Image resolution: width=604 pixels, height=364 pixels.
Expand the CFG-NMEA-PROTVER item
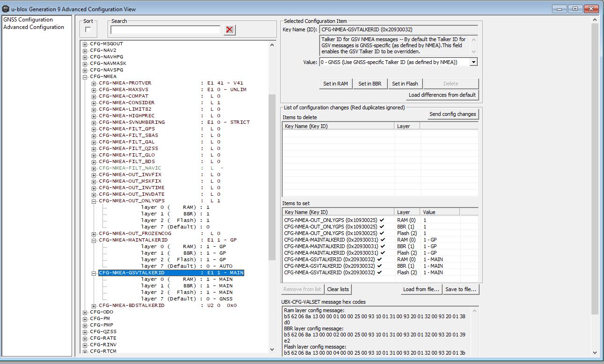click(x=94, y=83)
